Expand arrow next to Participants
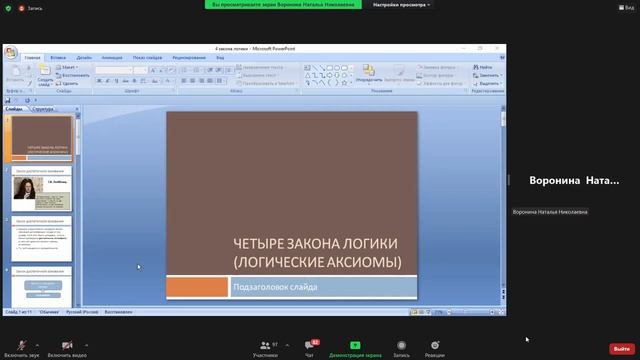This screenshot has height=360, width=640. [287, 345]
